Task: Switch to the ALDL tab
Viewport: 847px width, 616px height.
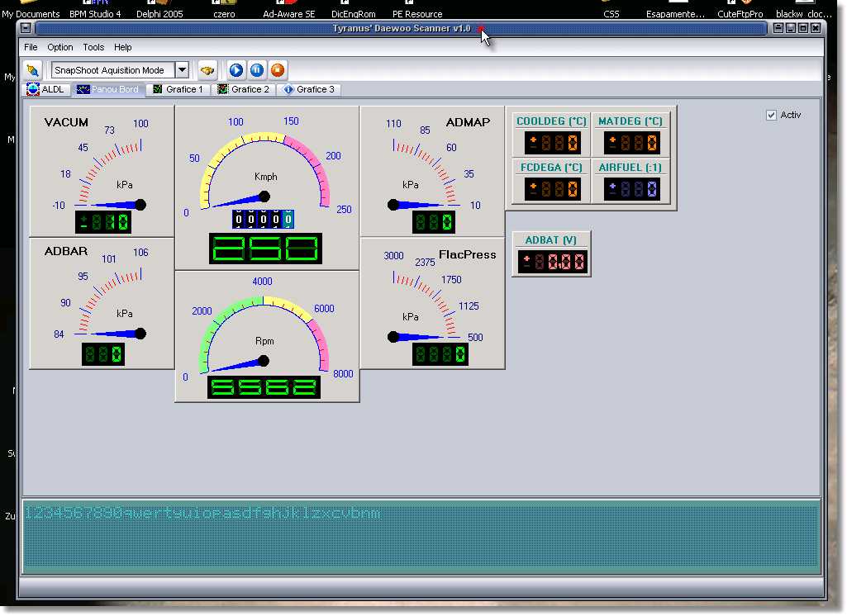Action: 46,90
